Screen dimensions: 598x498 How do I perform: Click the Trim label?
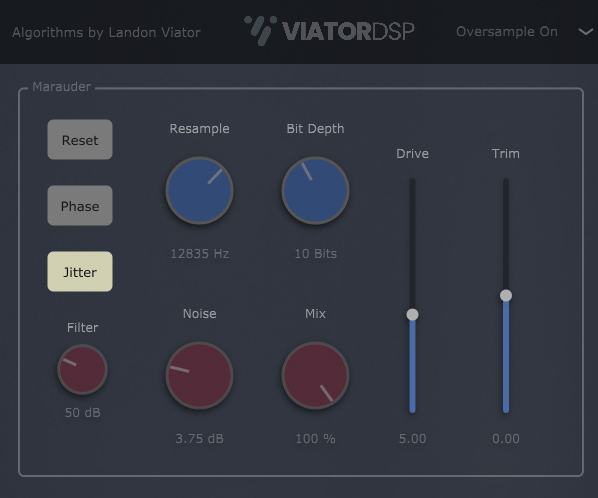(506, 154)
